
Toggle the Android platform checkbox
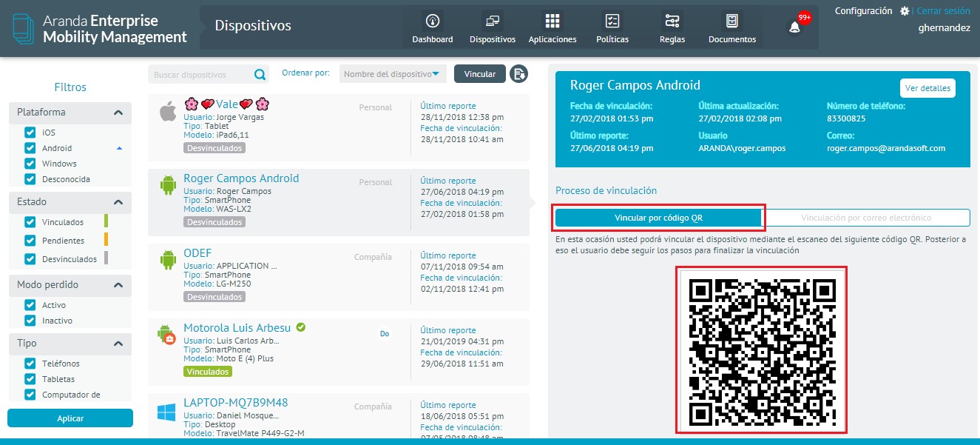coord(30,148)
